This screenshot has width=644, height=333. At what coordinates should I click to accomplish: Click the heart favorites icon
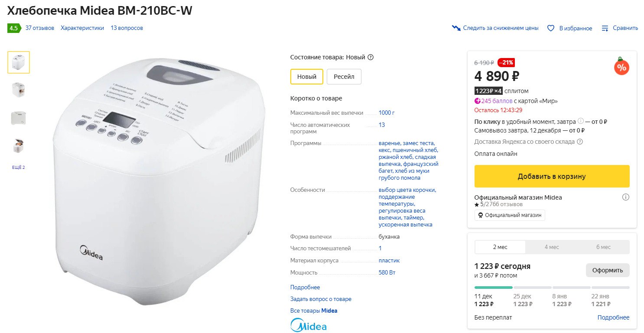pyautogui.click(x=551, y=28)
